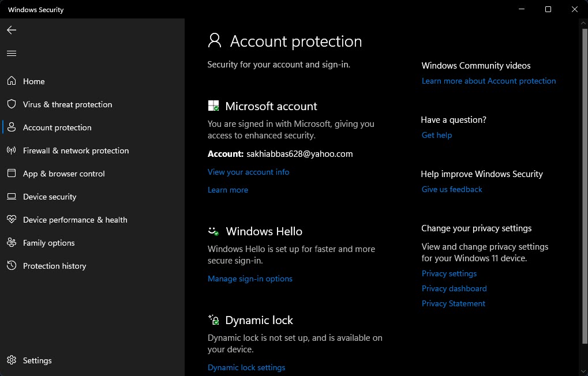Click the Protection history clock icon
588x376 pixels.
click(x=12, y=265)
